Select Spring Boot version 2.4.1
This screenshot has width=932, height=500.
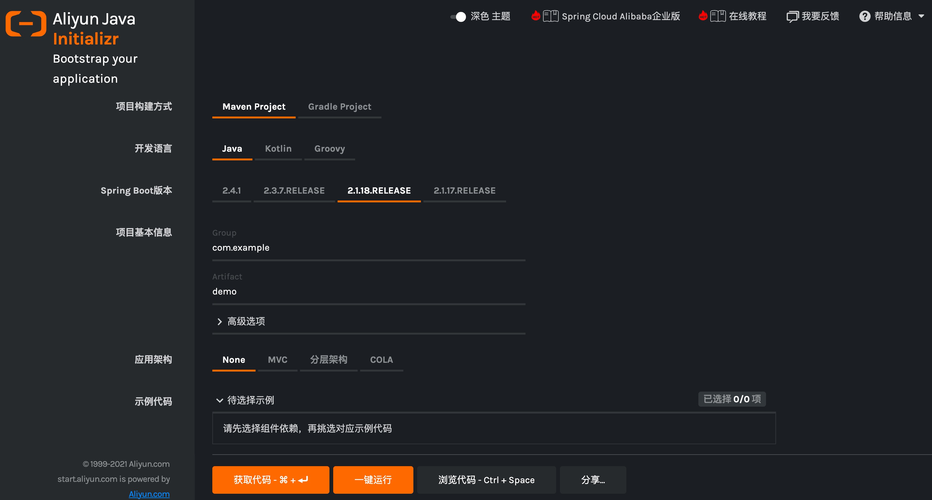click(231, 191)
